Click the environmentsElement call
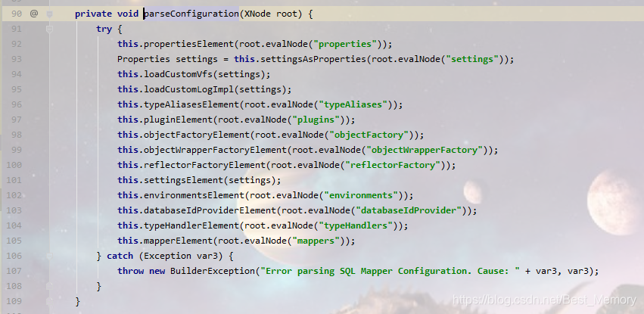The width and height of the screenshot is (644, 314). (194, 195)
